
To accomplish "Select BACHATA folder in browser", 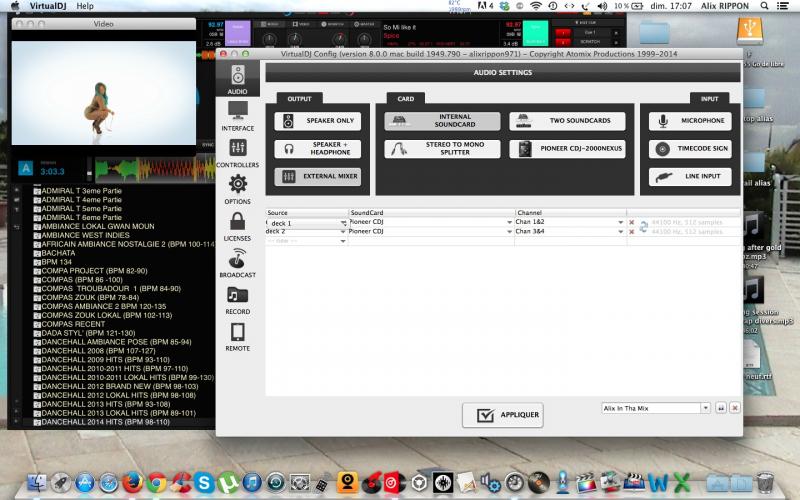I will point(58,253).
